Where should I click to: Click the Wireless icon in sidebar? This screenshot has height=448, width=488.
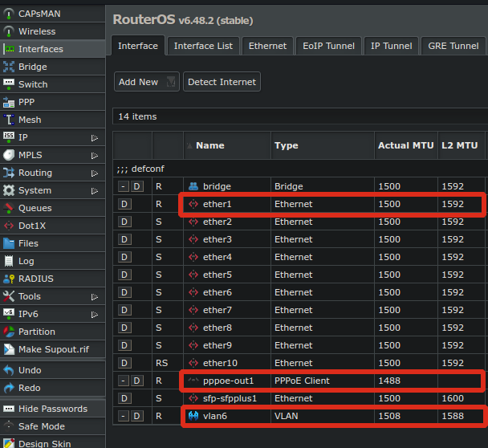click(x=10, y=31)
